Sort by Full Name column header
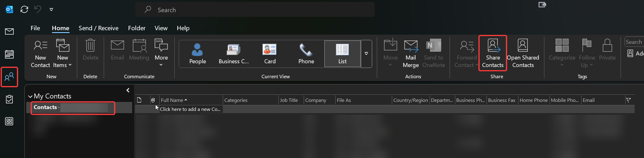644x158 pixels. point(172,100)
